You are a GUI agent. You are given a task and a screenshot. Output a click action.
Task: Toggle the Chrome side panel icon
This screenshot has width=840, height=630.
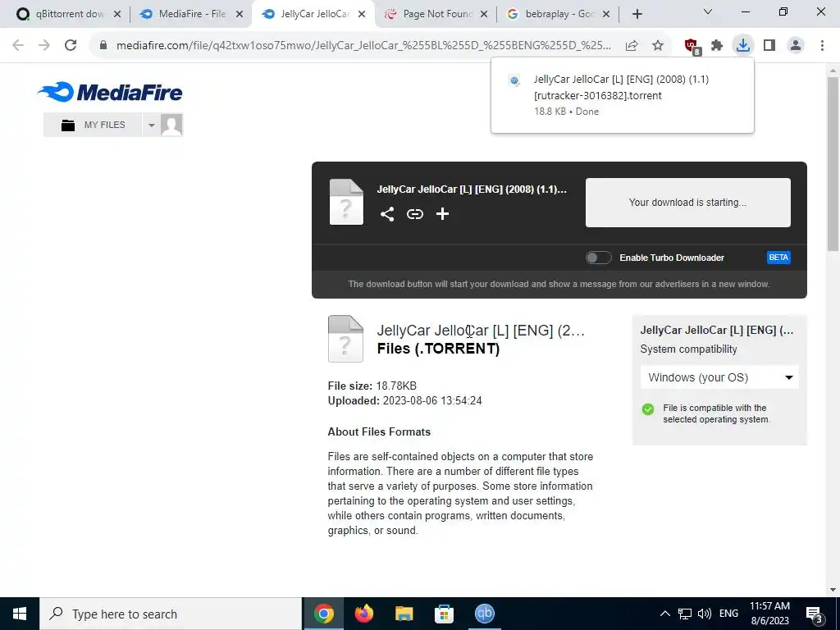point(769,46)
